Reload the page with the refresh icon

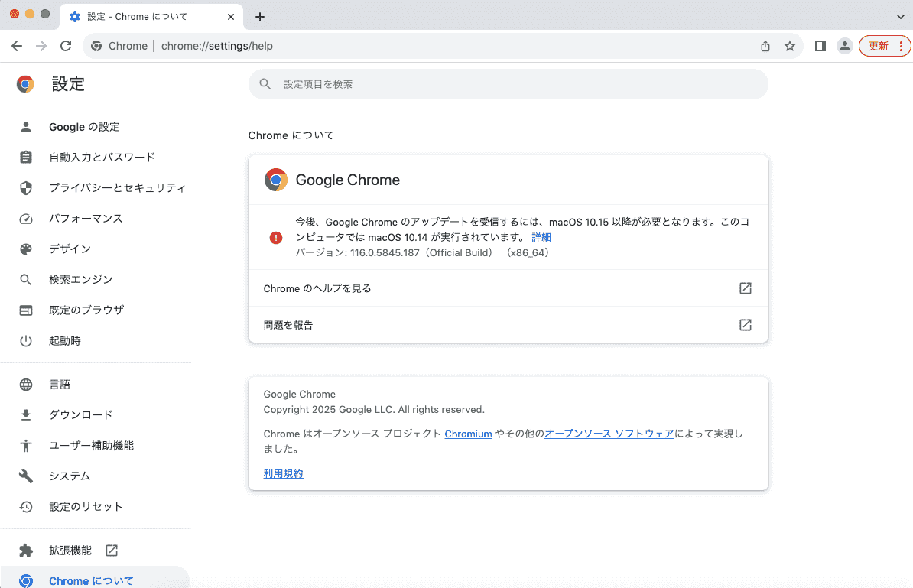66,46
